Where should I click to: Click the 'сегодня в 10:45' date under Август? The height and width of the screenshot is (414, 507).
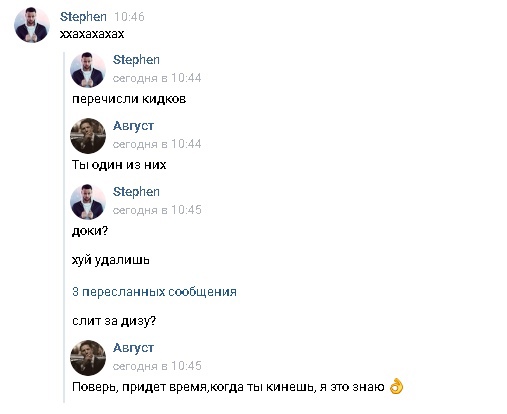tap(157, 366)
